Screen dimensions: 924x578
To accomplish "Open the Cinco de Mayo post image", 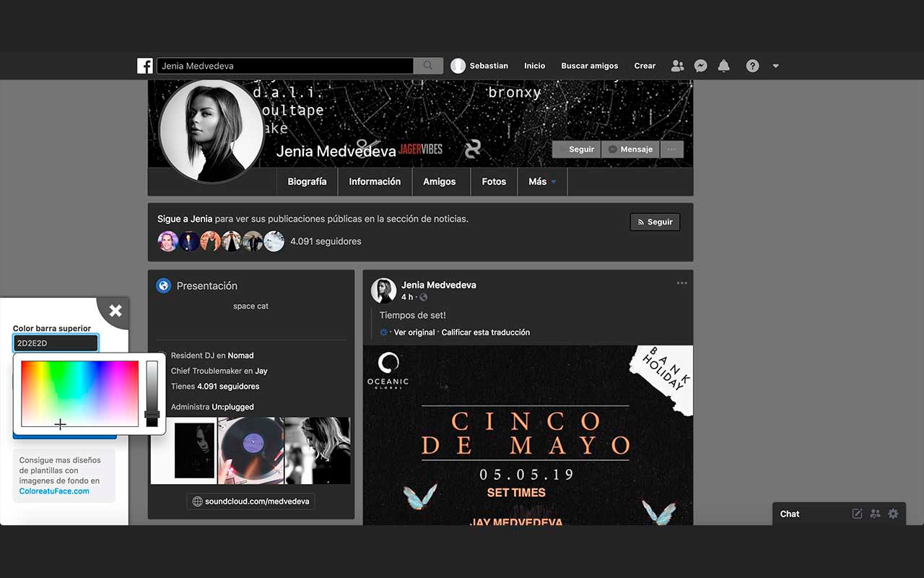I will (x=528, y=435).
